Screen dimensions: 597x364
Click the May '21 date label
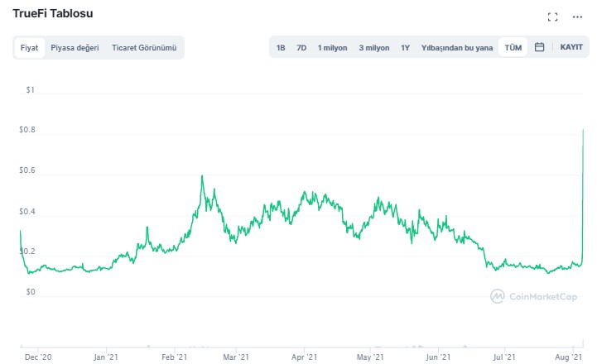point(370,357)
